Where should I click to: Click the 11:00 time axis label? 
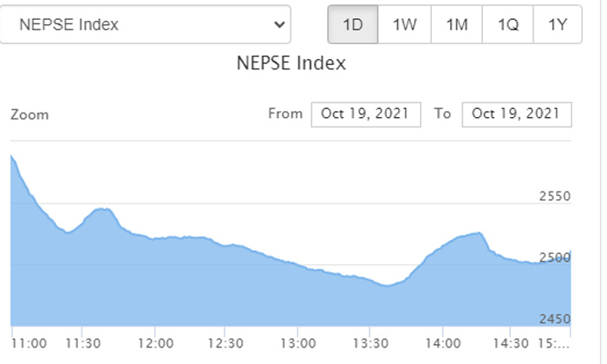coord(30,344)
